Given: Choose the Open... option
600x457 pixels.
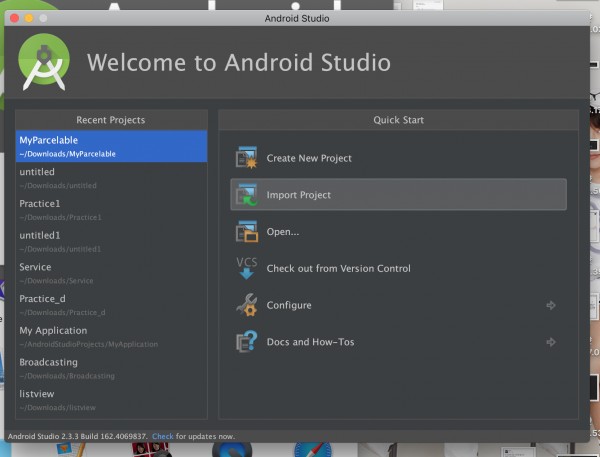Looking at the screenshot, I should pyautogui.click(x=398, y=231).
